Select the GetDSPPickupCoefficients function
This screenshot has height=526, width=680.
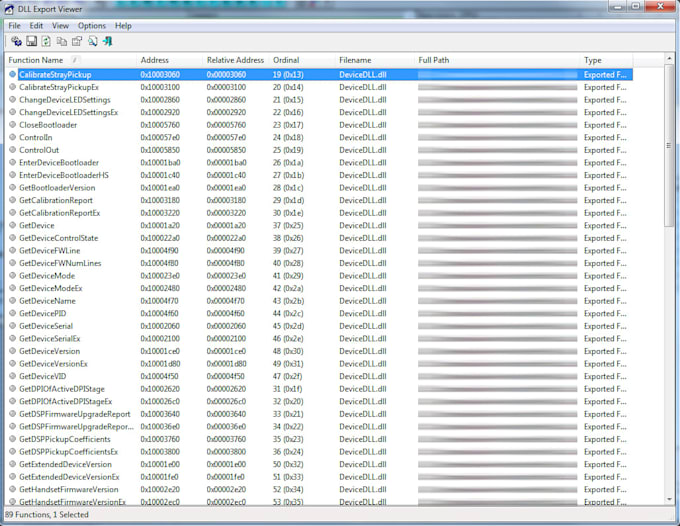(65, 439)
